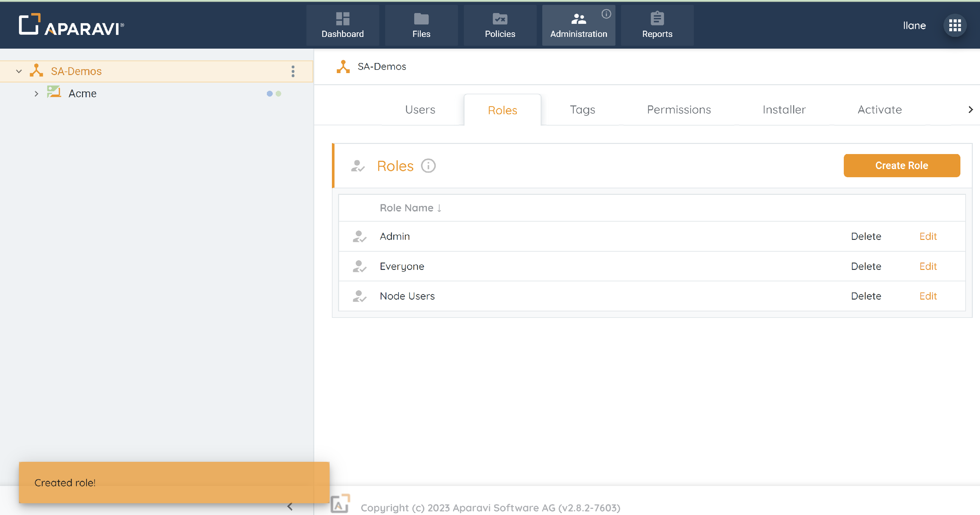Edit the Node Users role
This screenshot has height=515, width=980.
(x=928, y=296)
